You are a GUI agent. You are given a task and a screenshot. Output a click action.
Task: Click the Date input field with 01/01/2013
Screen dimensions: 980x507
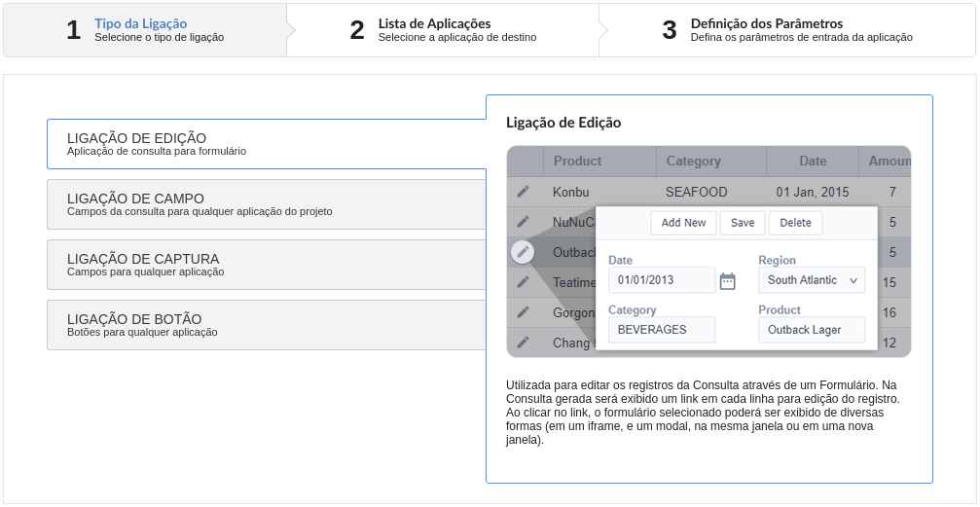click(661, 280)
